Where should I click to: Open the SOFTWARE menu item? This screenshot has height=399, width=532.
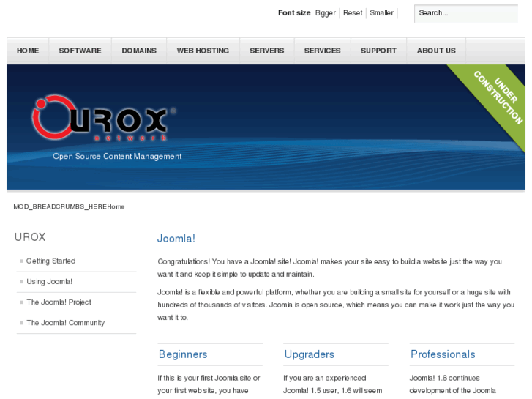point(80,51)
